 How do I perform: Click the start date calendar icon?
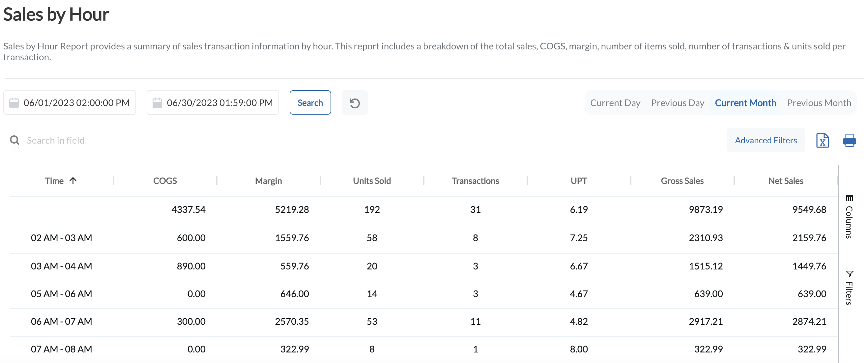coord(14,103)
